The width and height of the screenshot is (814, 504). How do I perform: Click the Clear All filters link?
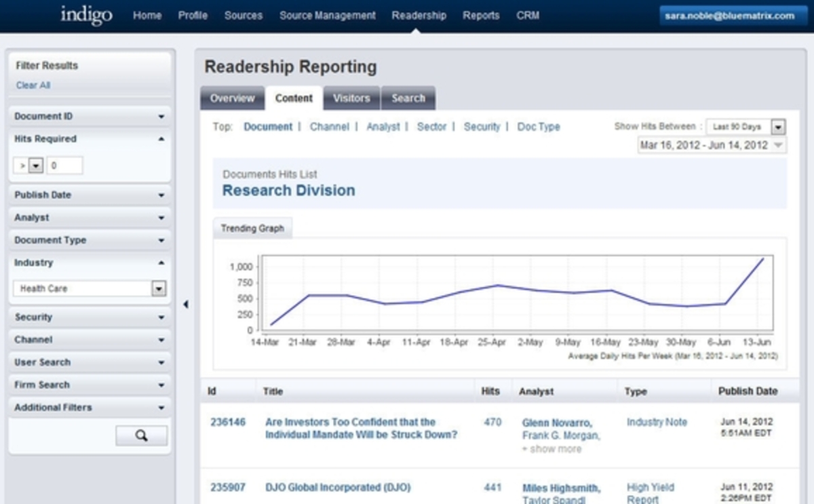tap(33, 85)
